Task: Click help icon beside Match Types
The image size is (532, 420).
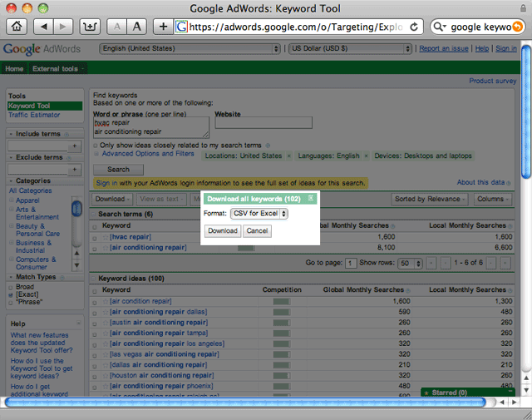Action: click(62, 278)
